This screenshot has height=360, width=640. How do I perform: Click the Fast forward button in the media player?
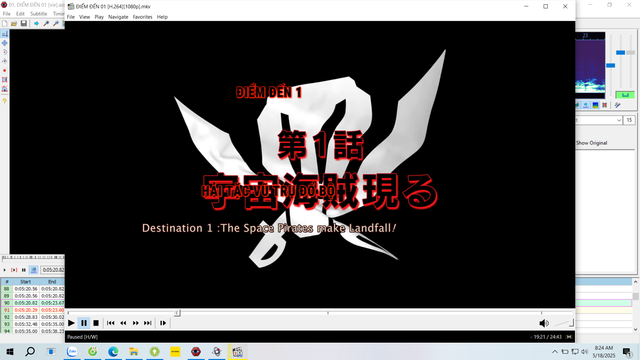point(136,323)
